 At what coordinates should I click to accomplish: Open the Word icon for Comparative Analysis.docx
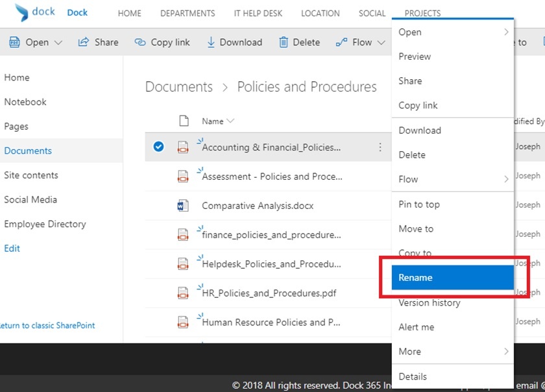click(x=184, y=205)
